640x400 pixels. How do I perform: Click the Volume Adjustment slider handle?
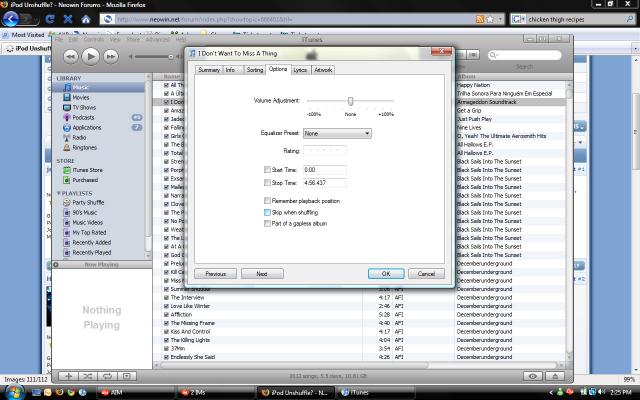click(350, 101)
